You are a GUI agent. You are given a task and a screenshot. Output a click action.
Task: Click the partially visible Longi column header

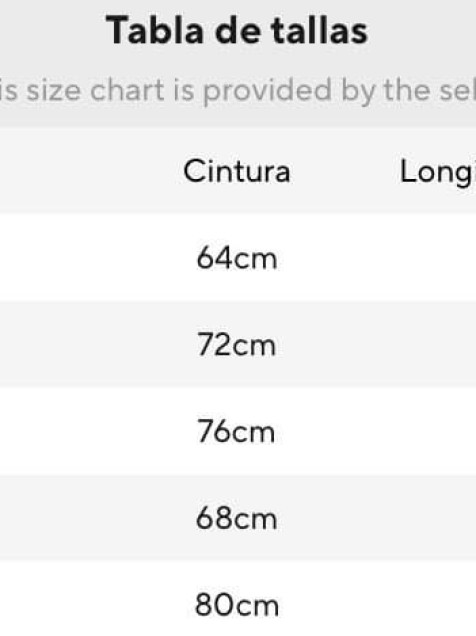pos(437,172)
